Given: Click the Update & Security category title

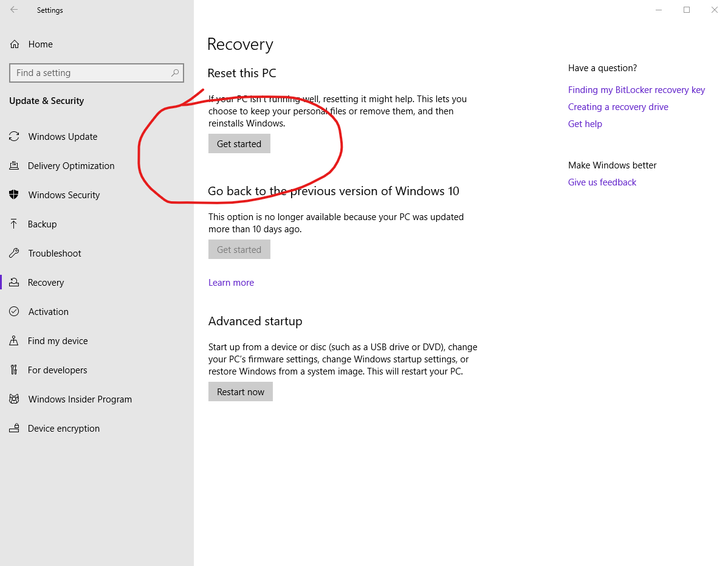Looking at the screenshot, I should pos(46,101).
